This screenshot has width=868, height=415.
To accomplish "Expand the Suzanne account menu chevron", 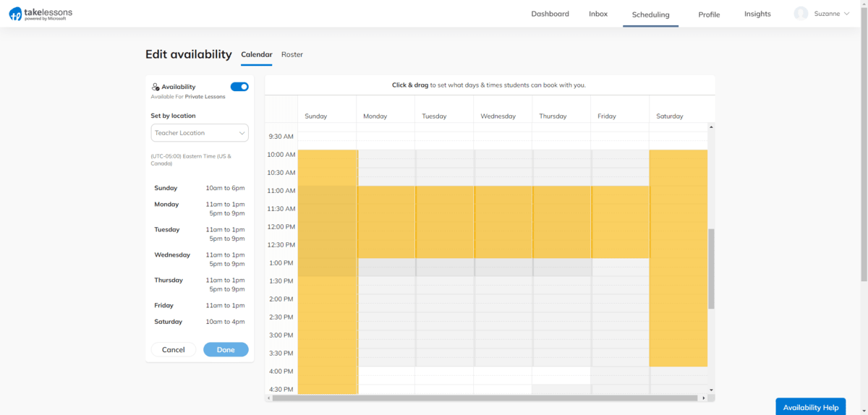I will [846, 14].
